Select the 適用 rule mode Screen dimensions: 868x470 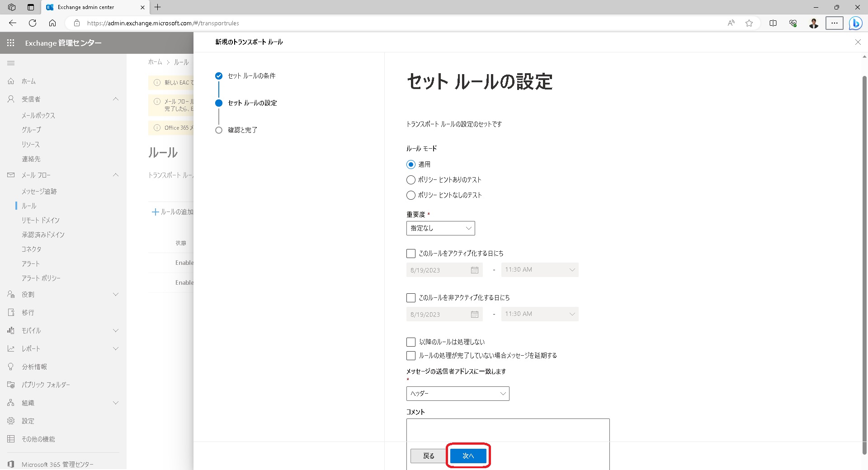[x=410, y=164]
